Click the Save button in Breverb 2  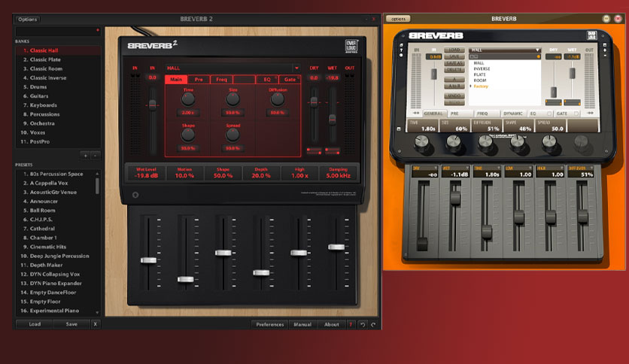(x=71, y=324)
